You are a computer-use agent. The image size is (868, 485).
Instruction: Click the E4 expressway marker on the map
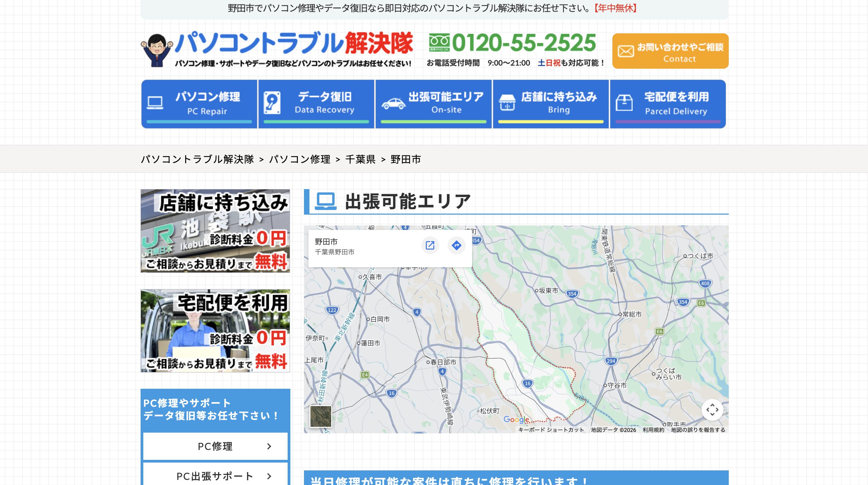365,375
